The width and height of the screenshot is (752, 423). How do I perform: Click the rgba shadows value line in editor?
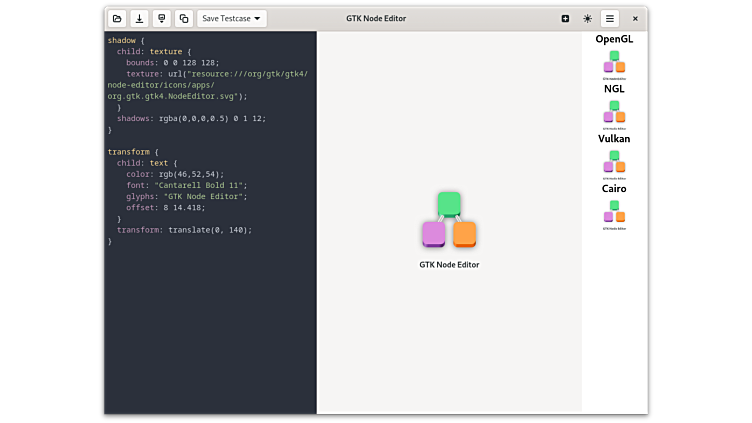(x=191, y=118)
